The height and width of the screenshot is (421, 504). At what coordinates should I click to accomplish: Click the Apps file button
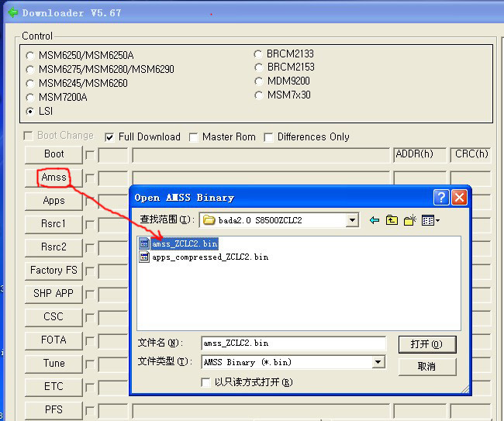point(54,201)
